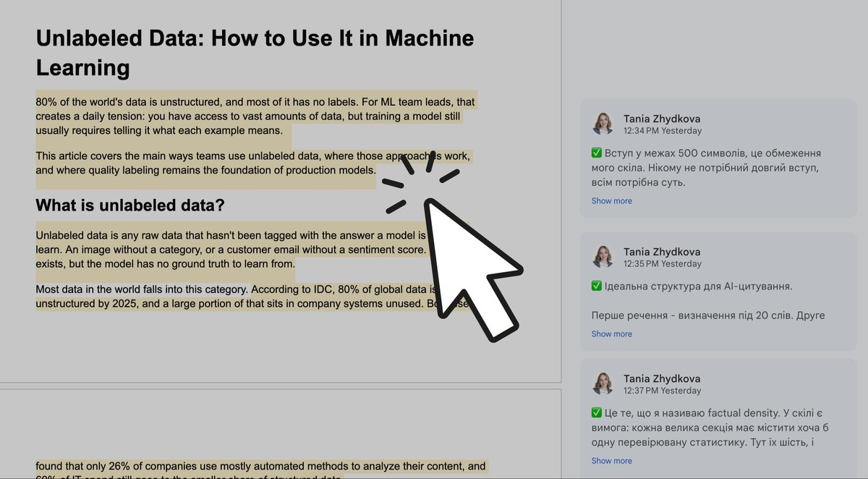The image size is (868, 479).
Task: Expand 'Show more' on the 12:37 PM comment
Action: (x=611, y=461)
